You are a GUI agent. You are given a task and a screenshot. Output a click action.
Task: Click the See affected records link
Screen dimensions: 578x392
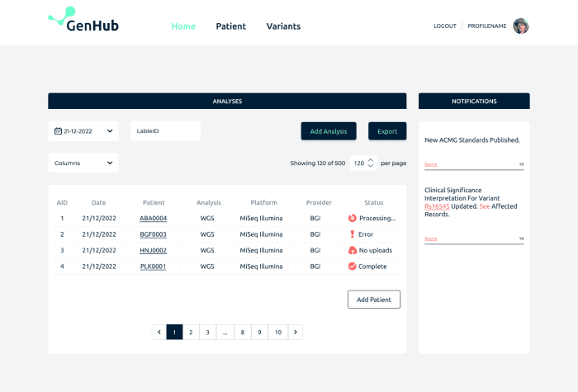point(485,206)
